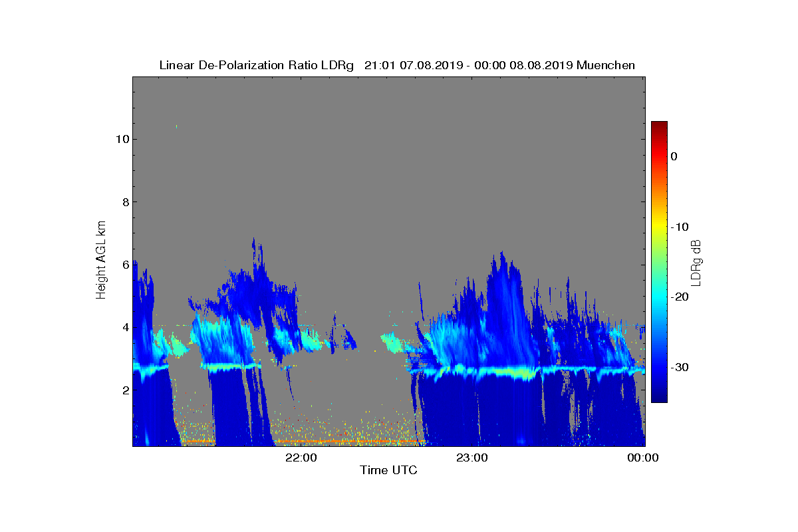Image resolution: width=798 pixels, height=532 pixels.
Task: Click the 6 km height tick label
Action: tap(124, 265)
